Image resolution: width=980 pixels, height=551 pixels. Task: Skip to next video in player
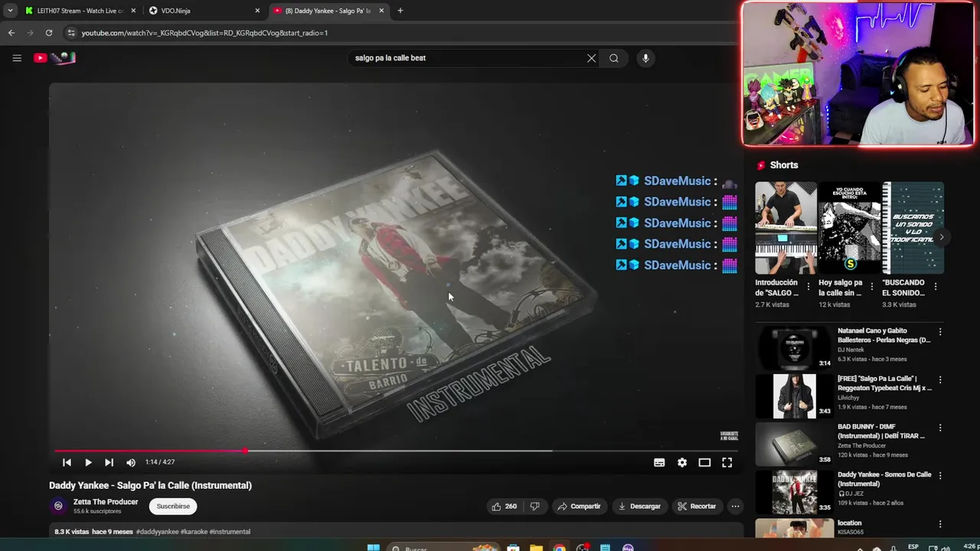(x=109, y=462)
